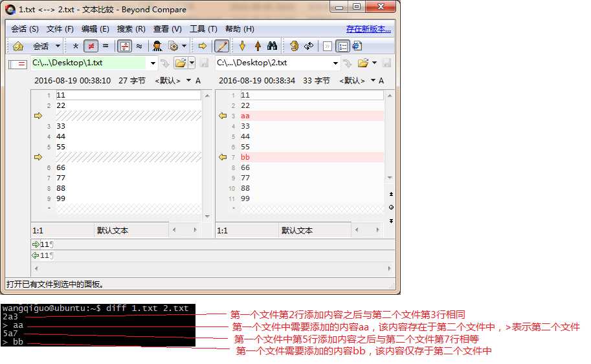Viewport: 591px width, 364px height.
Task: Toggle show all lines (asterisk) button
Action: (x=75, y=46)
